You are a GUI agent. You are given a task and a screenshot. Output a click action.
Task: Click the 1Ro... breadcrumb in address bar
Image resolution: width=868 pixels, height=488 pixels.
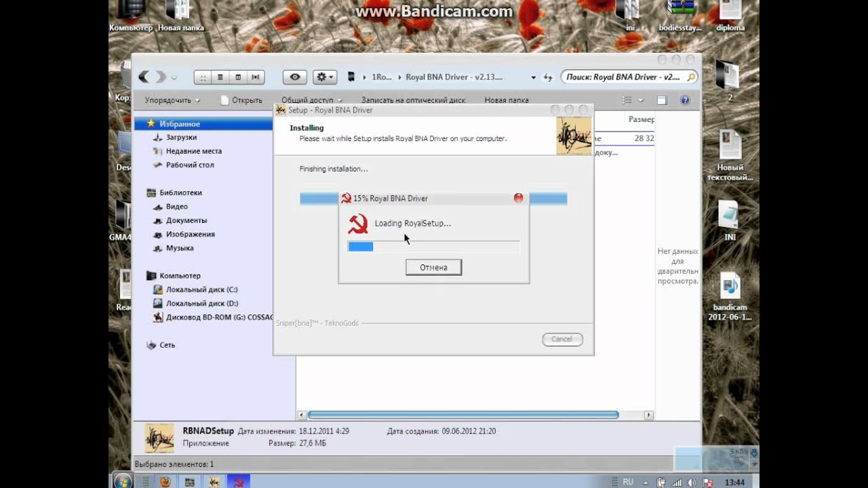(x=382, y=77)
